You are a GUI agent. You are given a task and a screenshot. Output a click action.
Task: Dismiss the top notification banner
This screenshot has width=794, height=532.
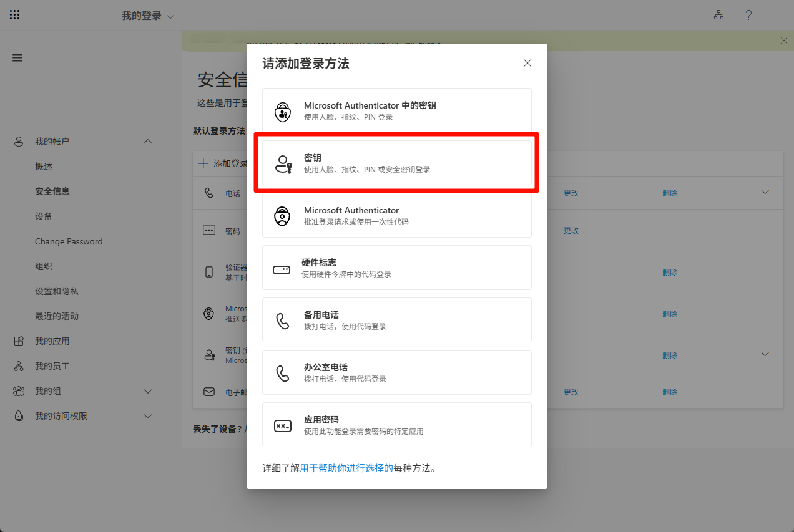[784, 41]
